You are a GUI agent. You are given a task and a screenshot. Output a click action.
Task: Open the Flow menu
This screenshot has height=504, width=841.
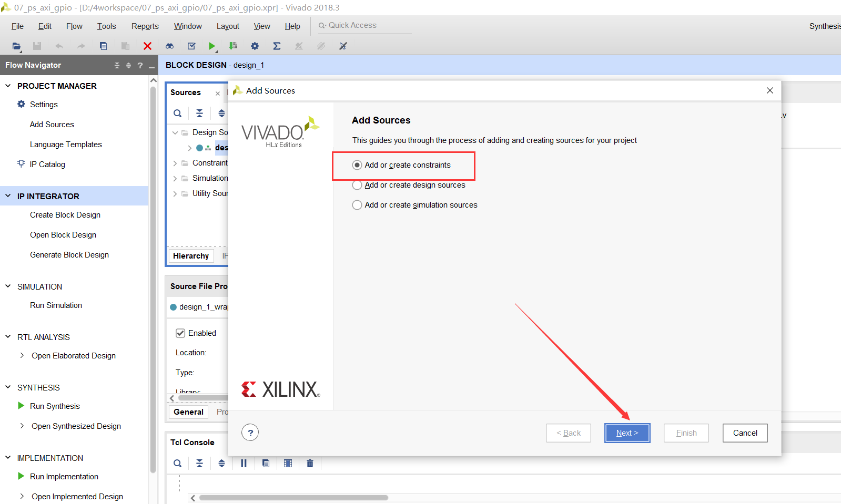(x=74, y=26)
